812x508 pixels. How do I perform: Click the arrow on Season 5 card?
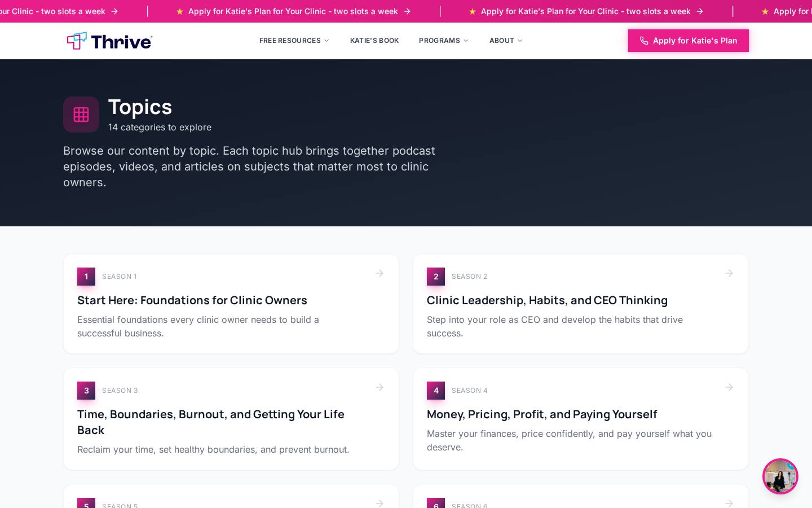pyautogui.click(x=379, y=503)
